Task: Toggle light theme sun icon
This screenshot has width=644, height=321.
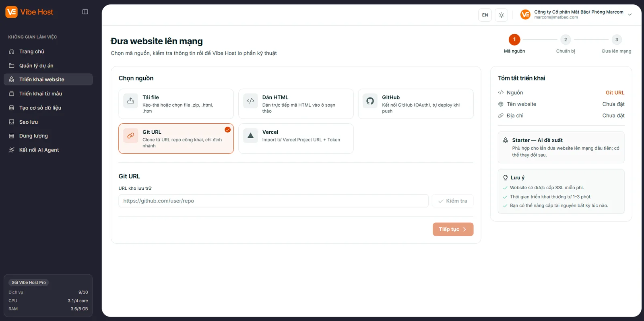Action: click(501, 15)
